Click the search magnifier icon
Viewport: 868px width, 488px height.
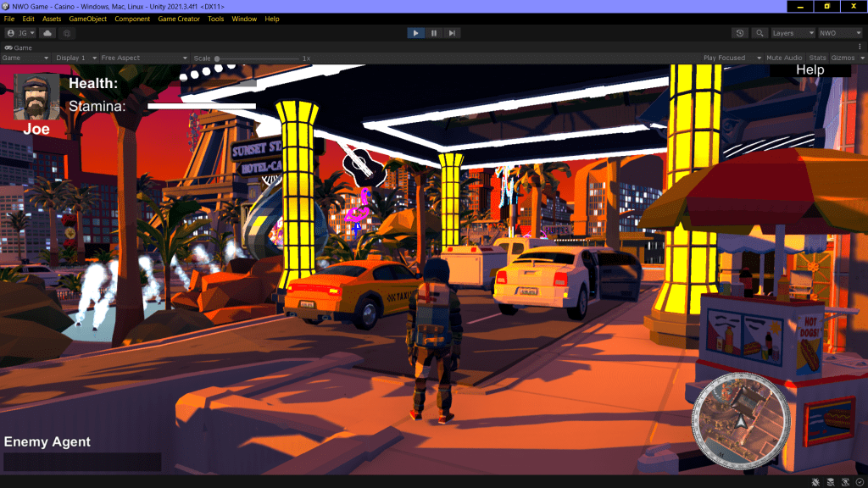coord(759,33)
